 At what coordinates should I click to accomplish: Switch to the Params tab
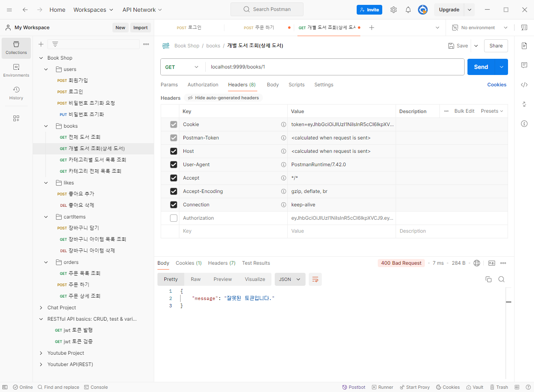click(169, 85)
